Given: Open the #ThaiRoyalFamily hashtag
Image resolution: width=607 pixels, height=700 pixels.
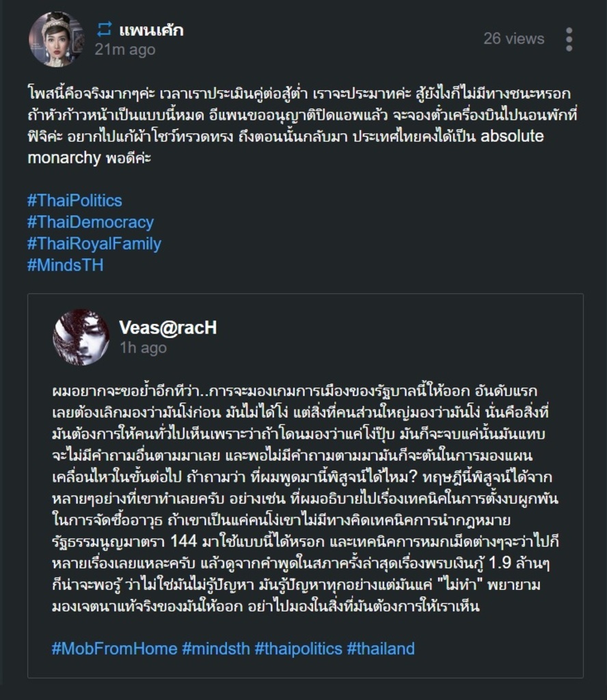Looking at the screenshot, I should [x=94, y=243].
